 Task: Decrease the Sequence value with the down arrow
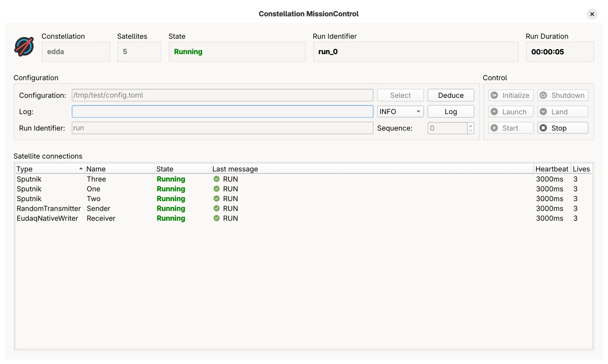[470, 131]
